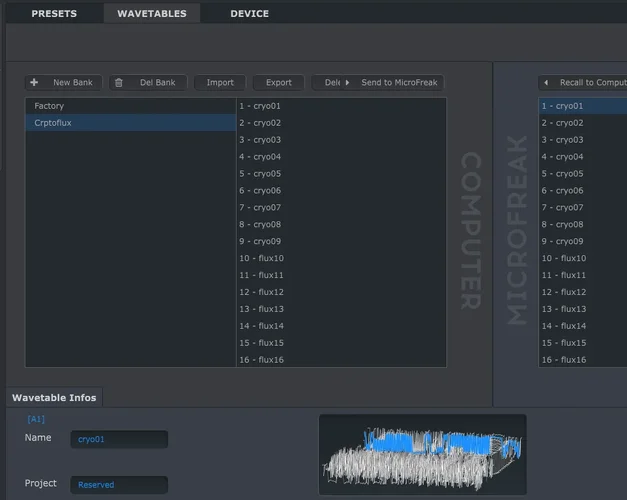Click Send to MicroFreak button label

click(x=399, y=82)
